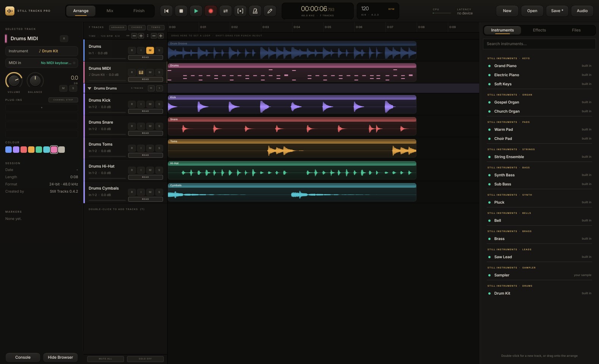The width and height of the screenshot is (599, 364).
Task: Click the Hide Browser button
Action: [60, 357]
